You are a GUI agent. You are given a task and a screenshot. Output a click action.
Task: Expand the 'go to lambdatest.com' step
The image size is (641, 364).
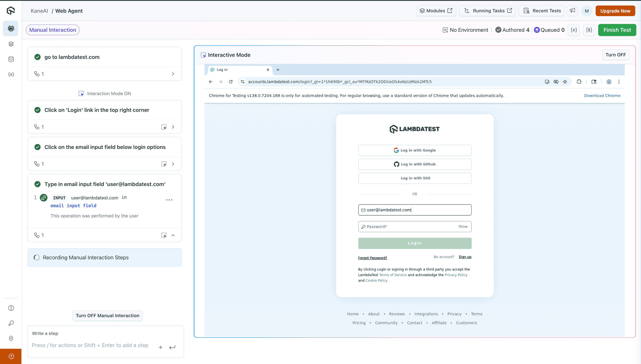[173, 74]
